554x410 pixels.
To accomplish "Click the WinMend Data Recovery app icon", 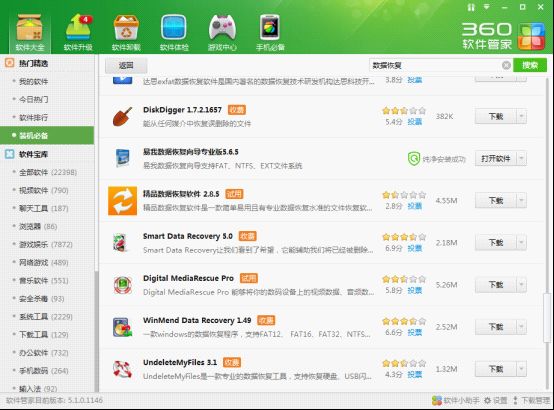I will [122, 327].
